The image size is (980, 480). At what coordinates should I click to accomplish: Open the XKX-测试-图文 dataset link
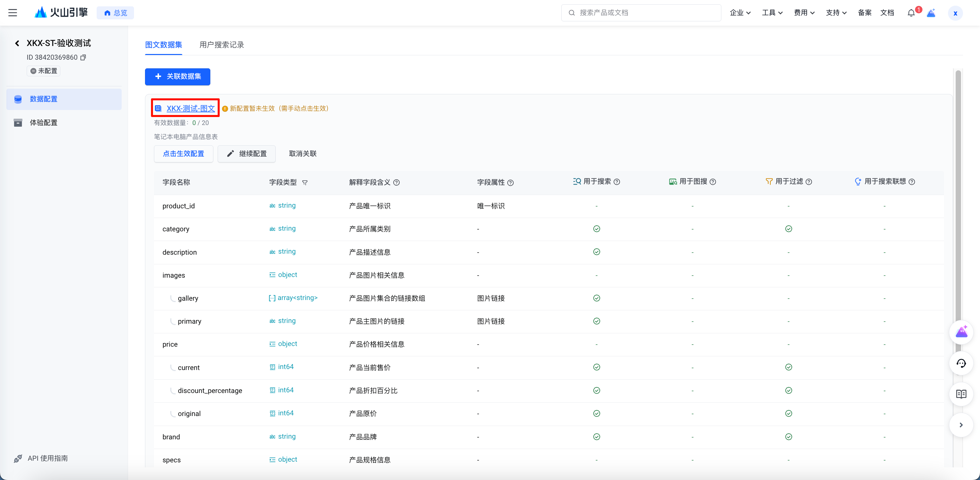tap(191, 108)
